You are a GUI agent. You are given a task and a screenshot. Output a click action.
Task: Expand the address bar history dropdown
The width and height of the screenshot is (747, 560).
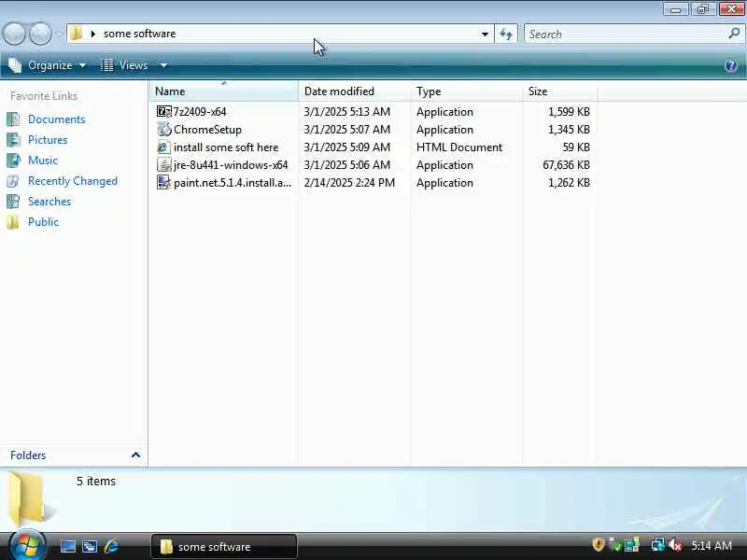pyautogui.click(x=485, y=34)
